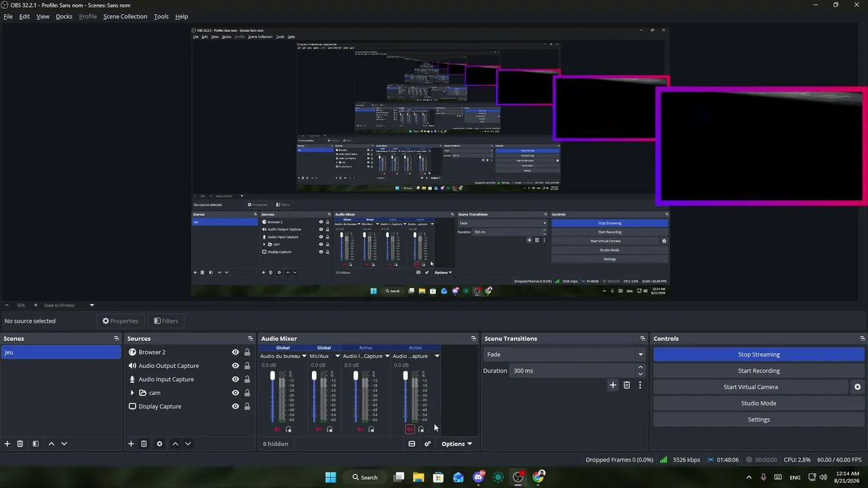Image resolution: width=868 pixels, height=488 pixels.
Task: Float the Sources dock
Action: (250, 338)
